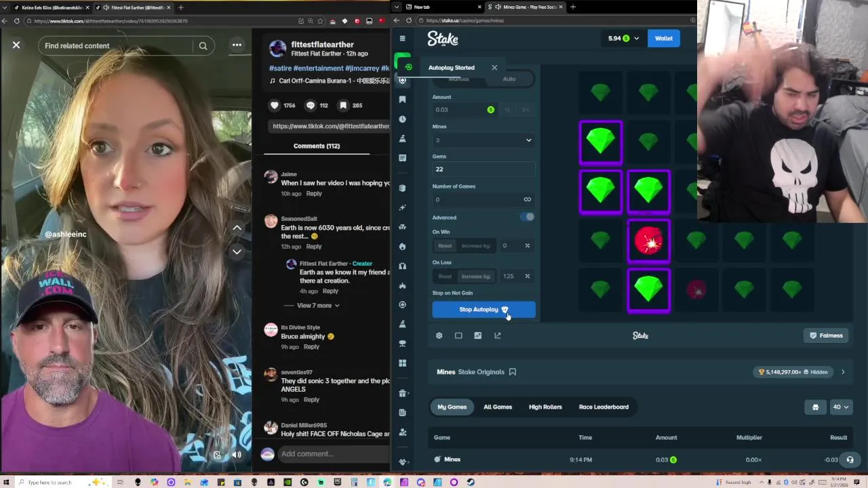The image size is (868, 488).
Task: Click the Stake logo
Action: [x=443, y=39]
